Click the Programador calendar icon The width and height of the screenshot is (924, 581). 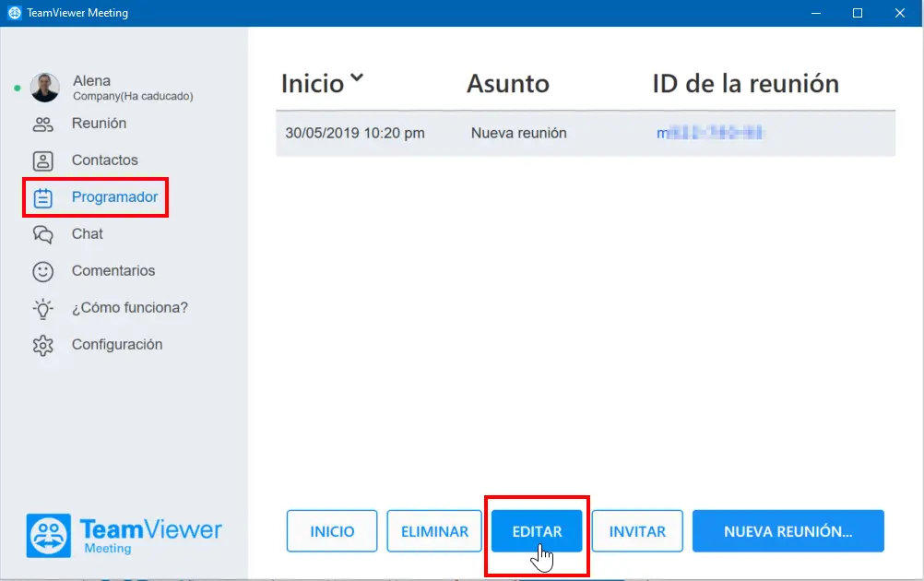[x=43, y=198]
